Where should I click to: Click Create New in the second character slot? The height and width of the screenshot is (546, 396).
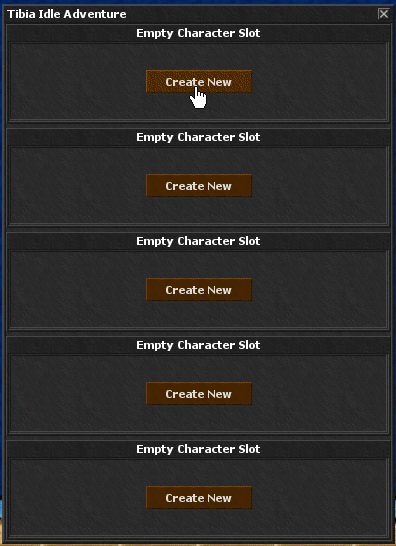199,186
